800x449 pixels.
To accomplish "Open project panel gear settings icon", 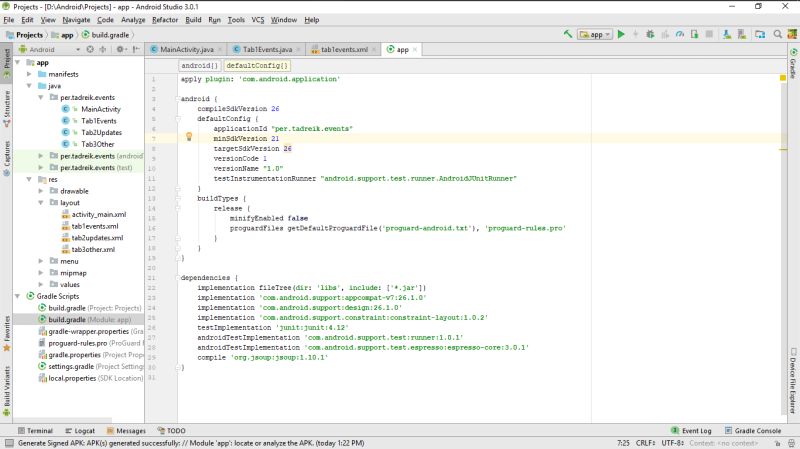I will 121,49.
